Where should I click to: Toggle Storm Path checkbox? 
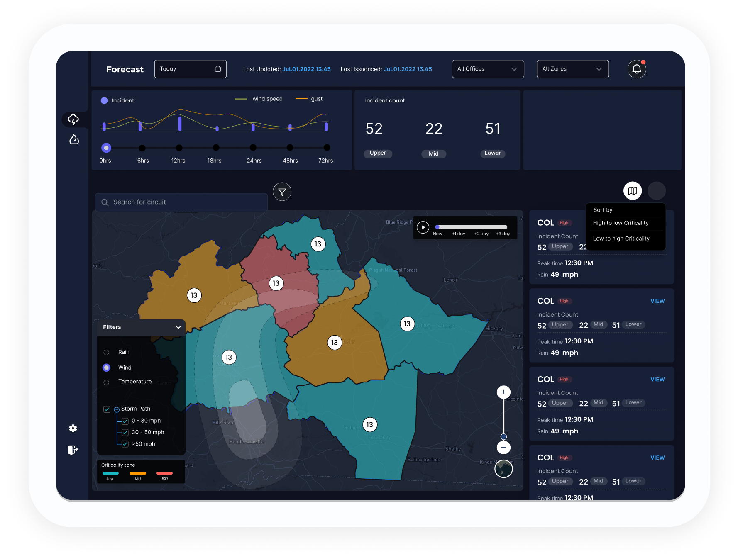(x=107, y=409)
